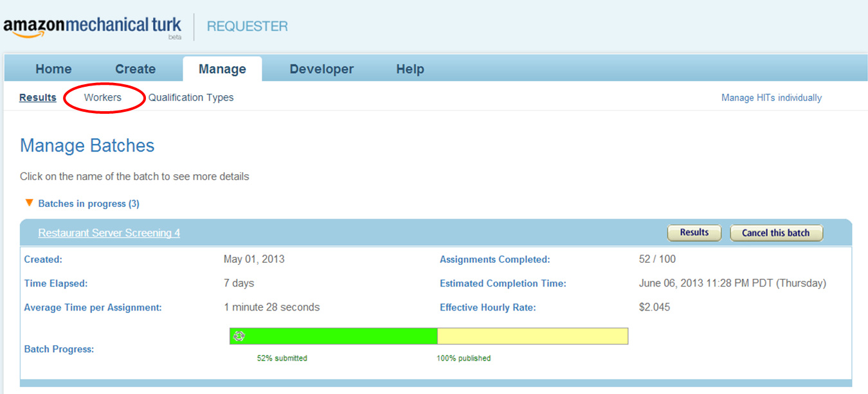Go to the Developer tab
The image size is (868, 394).
point(321,69)
